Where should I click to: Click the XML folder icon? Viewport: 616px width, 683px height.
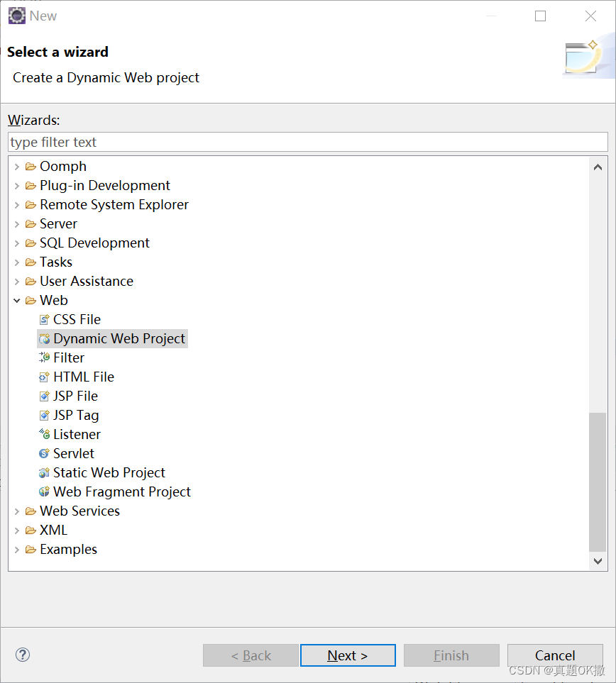click(31, 530)
